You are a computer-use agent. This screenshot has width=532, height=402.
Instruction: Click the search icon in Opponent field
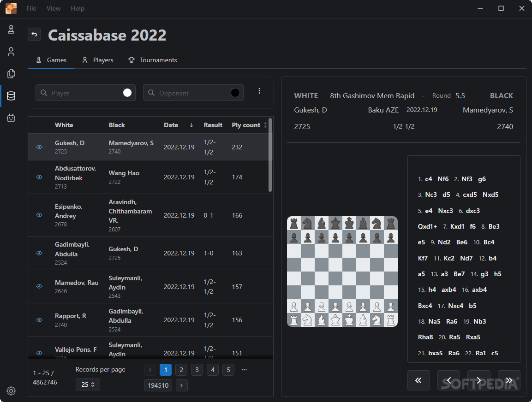(151, 93)
